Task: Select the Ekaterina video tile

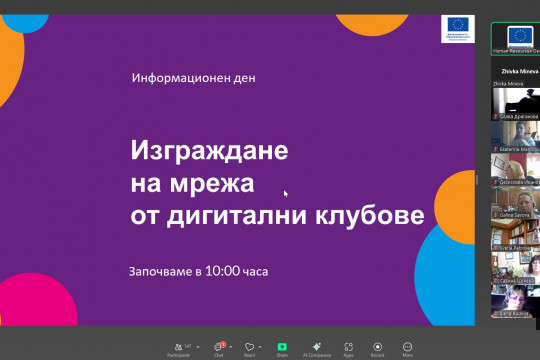Action: 516,137
